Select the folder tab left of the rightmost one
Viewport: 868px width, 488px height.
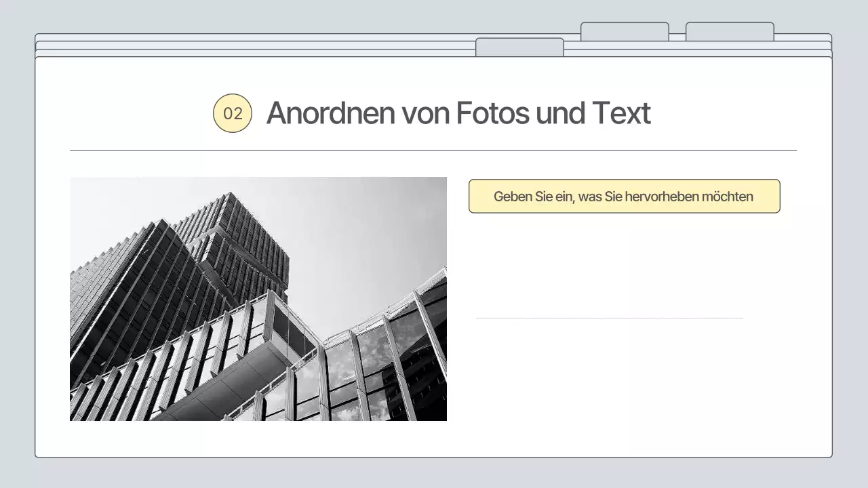(625, 30)
